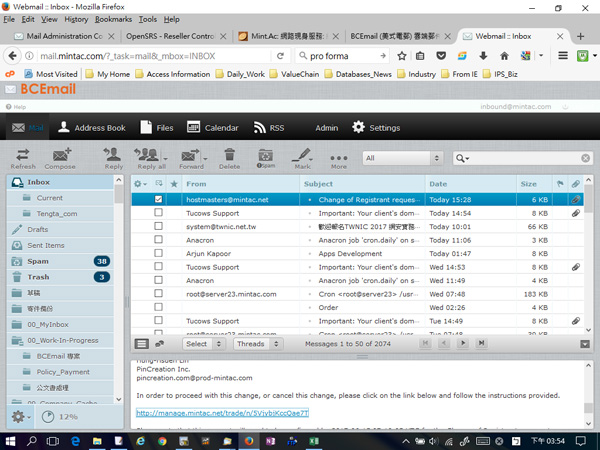The height and width of the screenshot is (450, 600).
Task: Follow the manage.mintac.net link in the preview
Action: (222, 413)
